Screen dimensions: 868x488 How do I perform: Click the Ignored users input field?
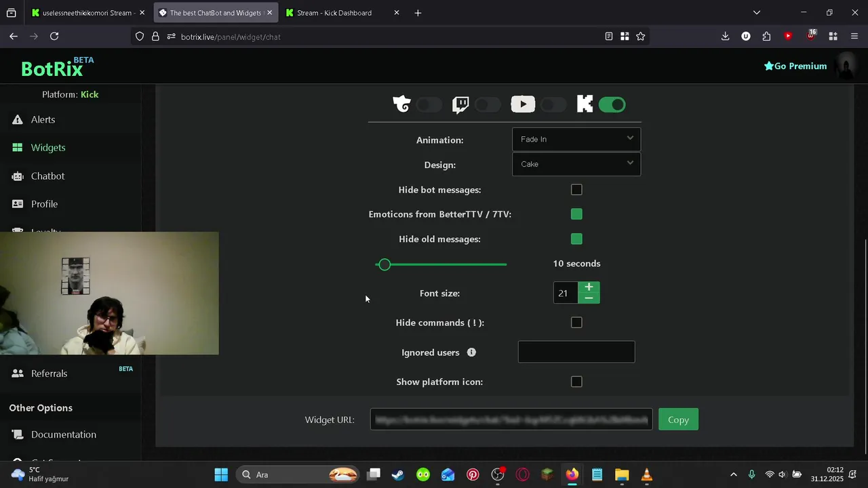point(576,352)
